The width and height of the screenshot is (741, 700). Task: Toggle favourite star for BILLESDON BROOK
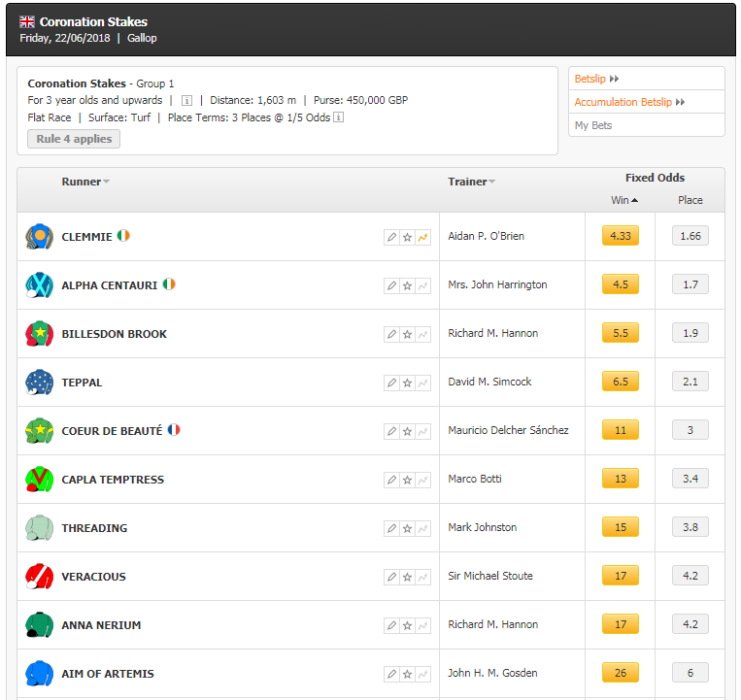coord(407,334)
